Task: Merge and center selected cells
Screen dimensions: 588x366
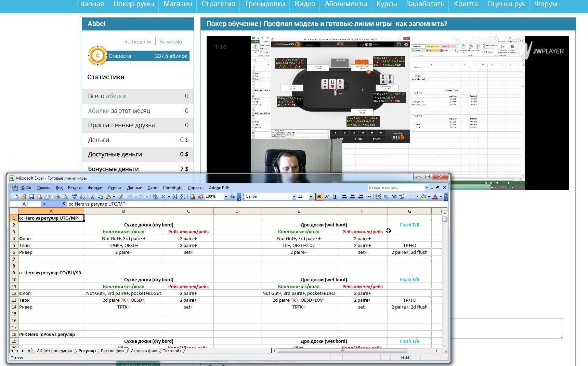Action: tap(368, 197)
